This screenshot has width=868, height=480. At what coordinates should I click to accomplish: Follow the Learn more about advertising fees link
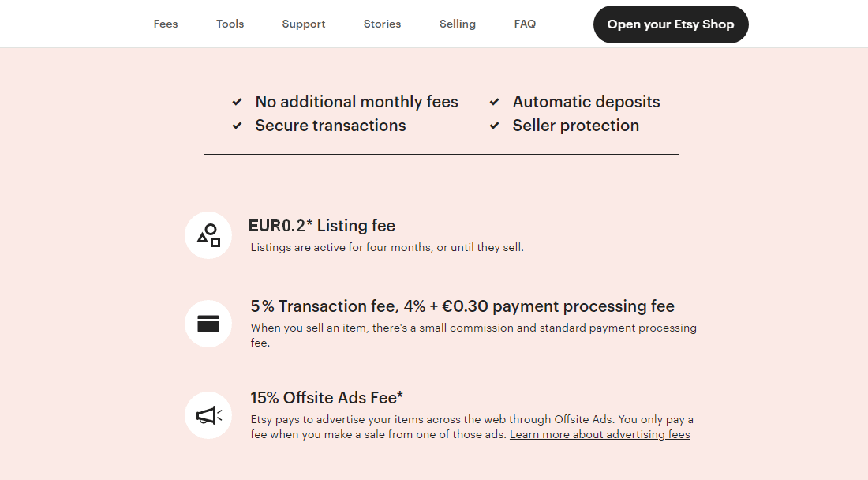tap(600, 435)
